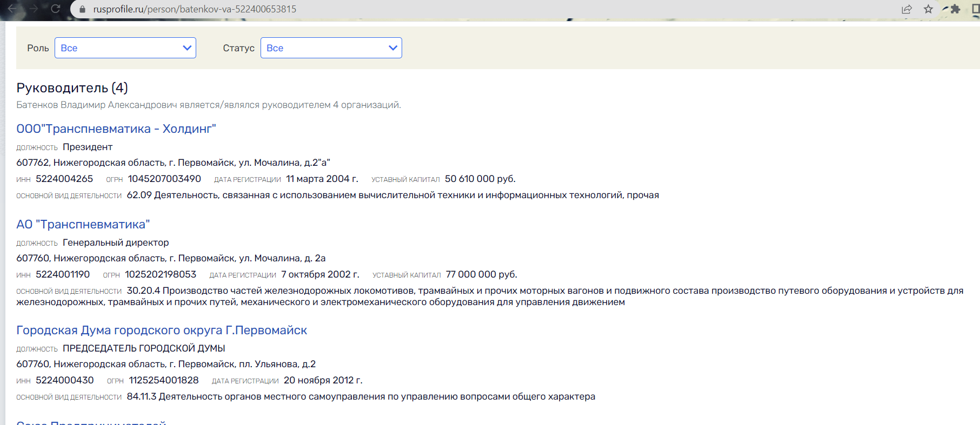
Task: Click activity code 30.20.4 description
Action: tap(490, 296)
